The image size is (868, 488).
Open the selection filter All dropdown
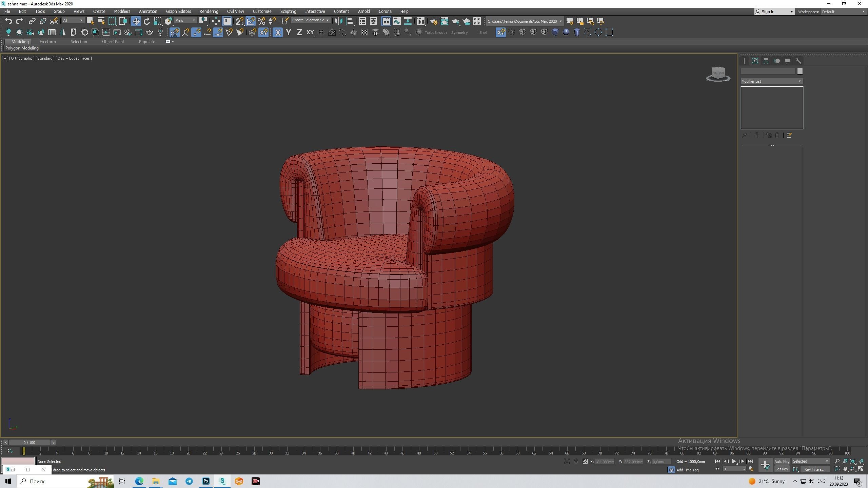(x=73, y=21)
